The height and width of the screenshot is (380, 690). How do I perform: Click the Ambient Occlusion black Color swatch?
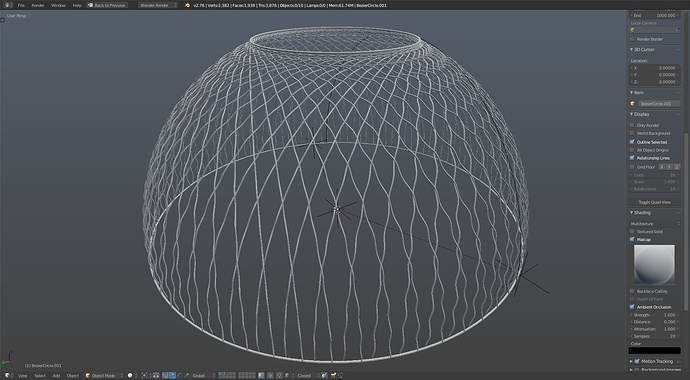655,351
